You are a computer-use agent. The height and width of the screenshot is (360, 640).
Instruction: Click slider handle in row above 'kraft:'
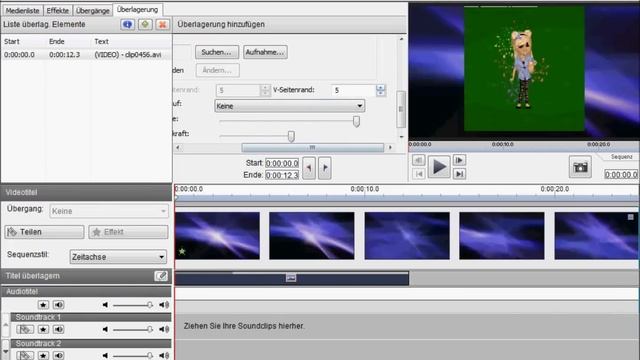tap(356, 121)
